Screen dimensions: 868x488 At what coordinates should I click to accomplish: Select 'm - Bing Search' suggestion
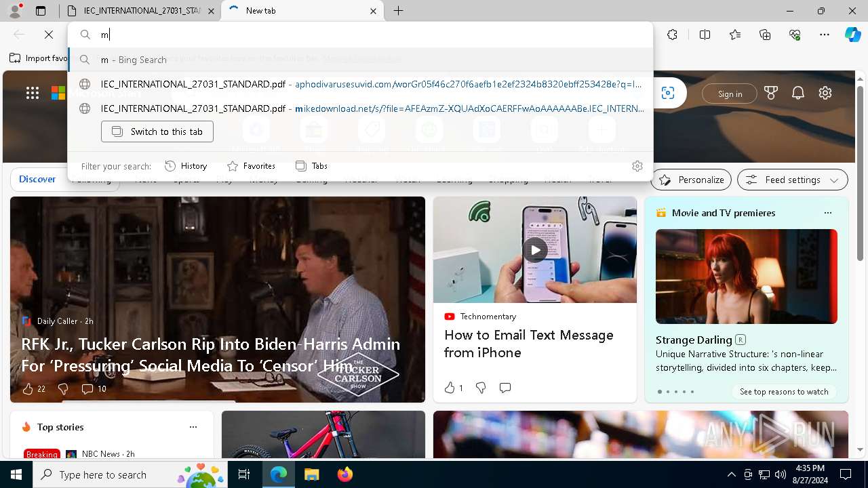coord(361,60)
